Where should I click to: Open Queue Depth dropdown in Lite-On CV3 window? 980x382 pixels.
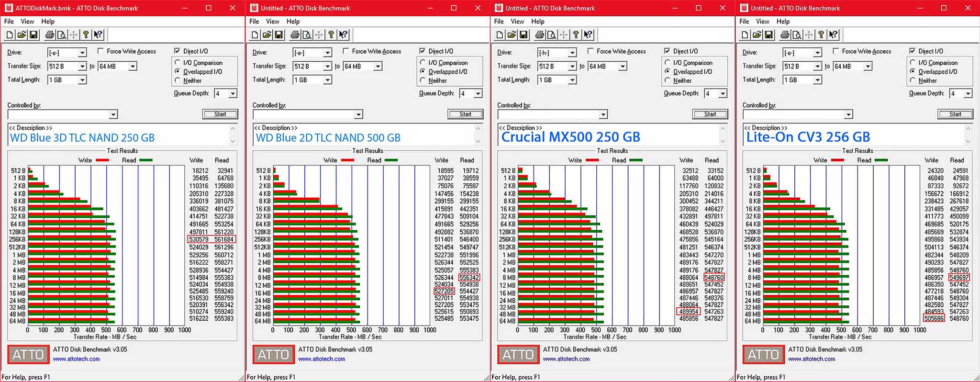click(x=968, y=93)
